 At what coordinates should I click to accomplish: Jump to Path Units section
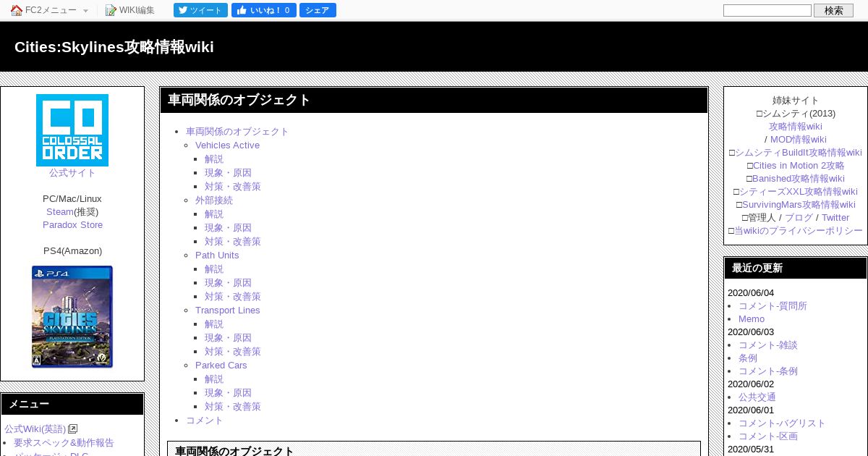pyautogui.click(x=217, y=256)
